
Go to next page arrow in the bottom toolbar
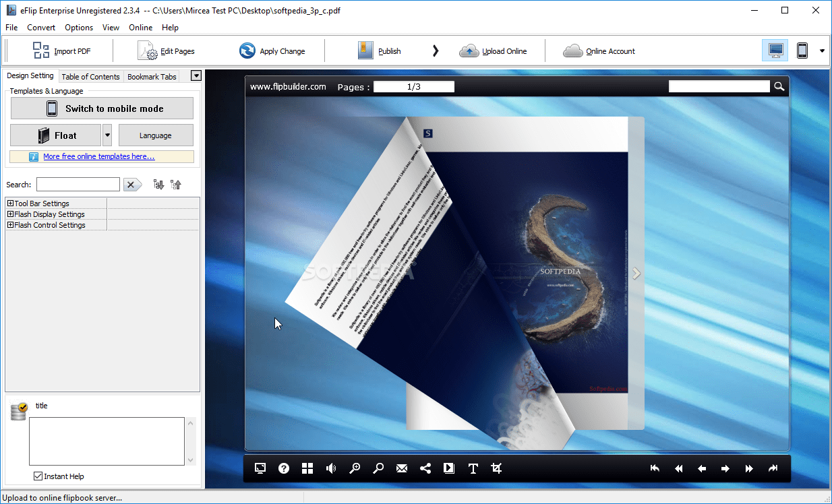pos(725,468)
